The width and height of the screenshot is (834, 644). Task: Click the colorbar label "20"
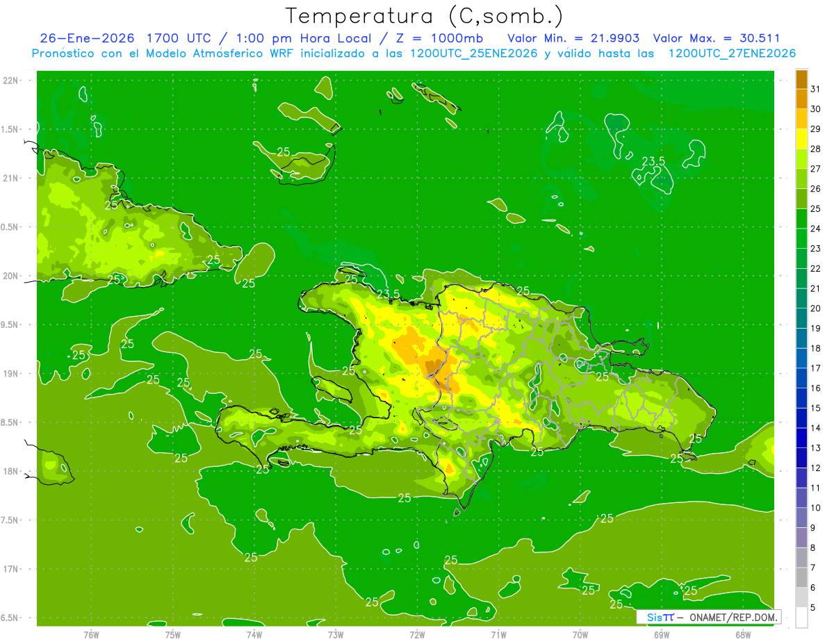click(816, 308)
